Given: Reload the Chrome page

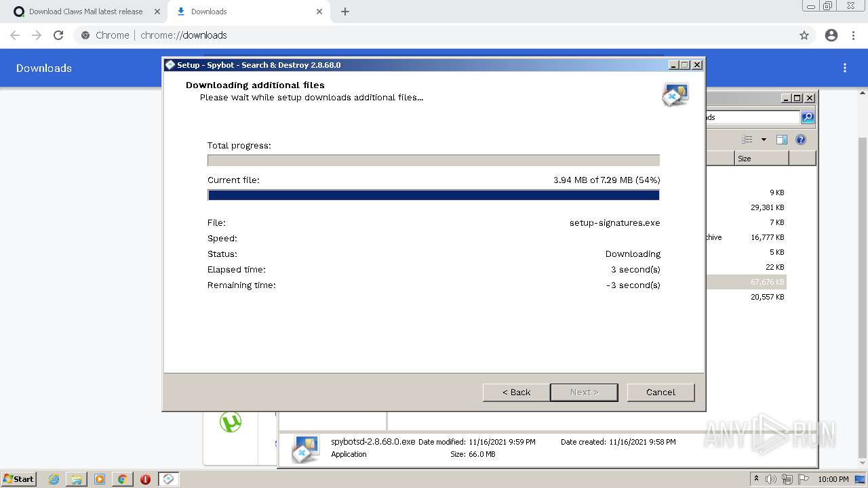Looking at the screenshot, I should (58, 35).
